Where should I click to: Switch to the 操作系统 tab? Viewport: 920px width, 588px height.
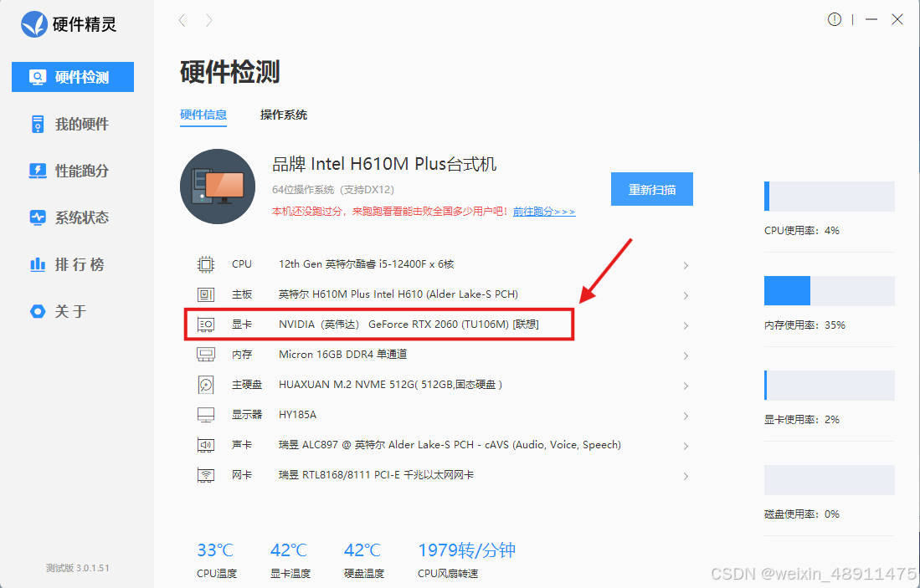[284, 115]
